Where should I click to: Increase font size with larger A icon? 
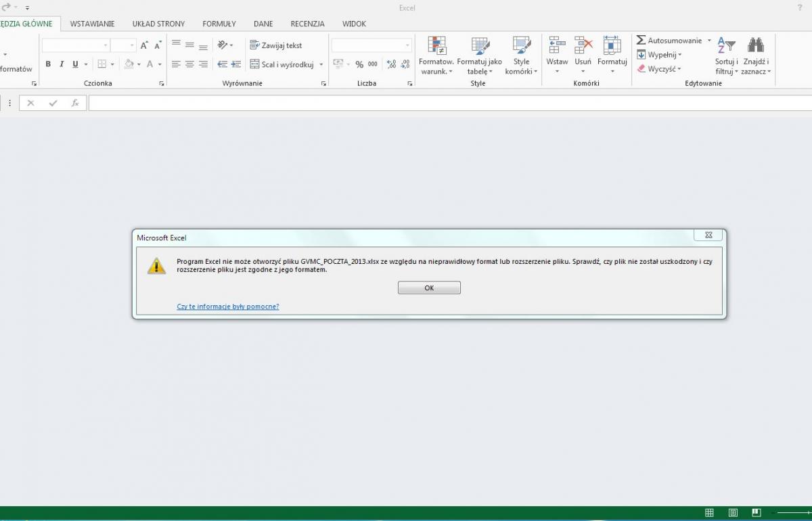(x=144, y=45)
